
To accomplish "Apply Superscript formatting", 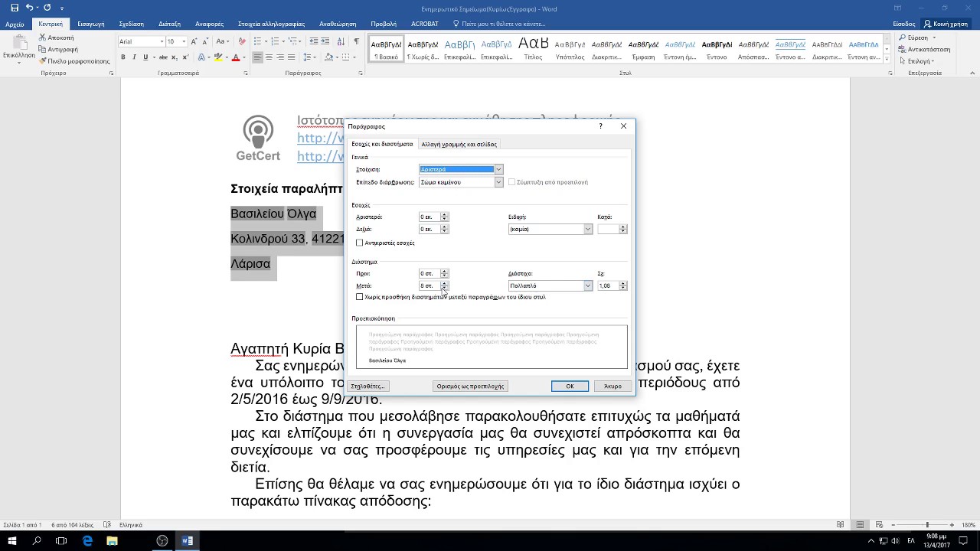I will pyautogui.click(x=184, y=57).
